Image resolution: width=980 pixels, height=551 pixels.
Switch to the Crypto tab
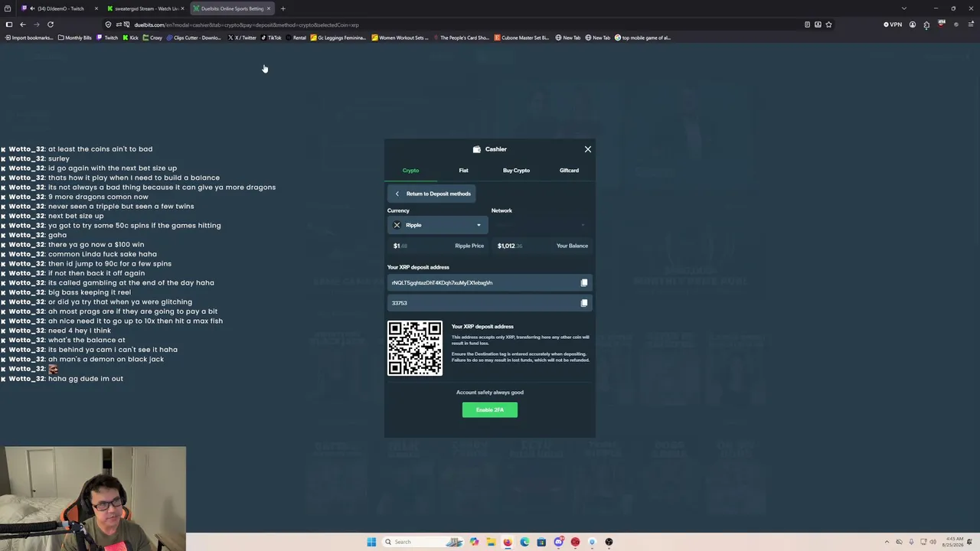(410, 171)
